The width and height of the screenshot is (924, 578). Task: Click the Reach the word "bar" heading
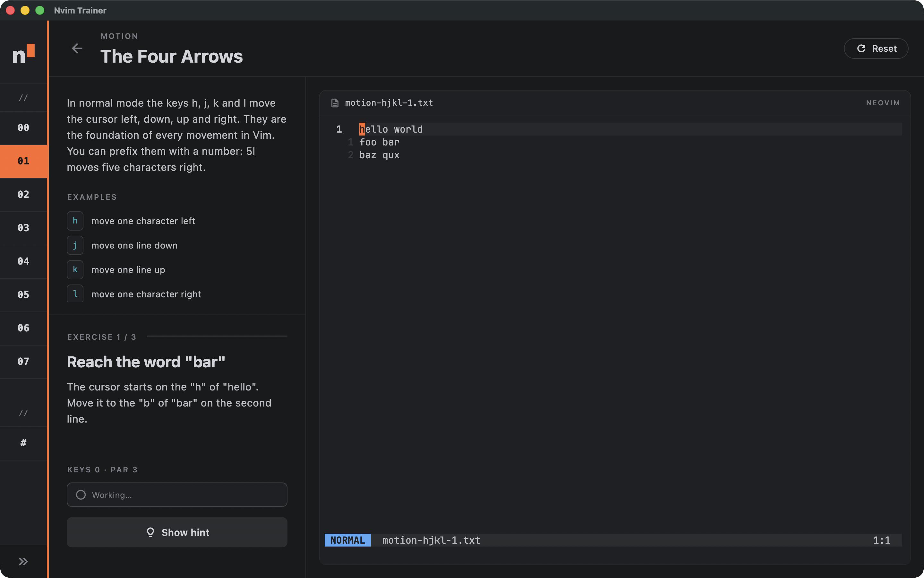tap(146, 362)
